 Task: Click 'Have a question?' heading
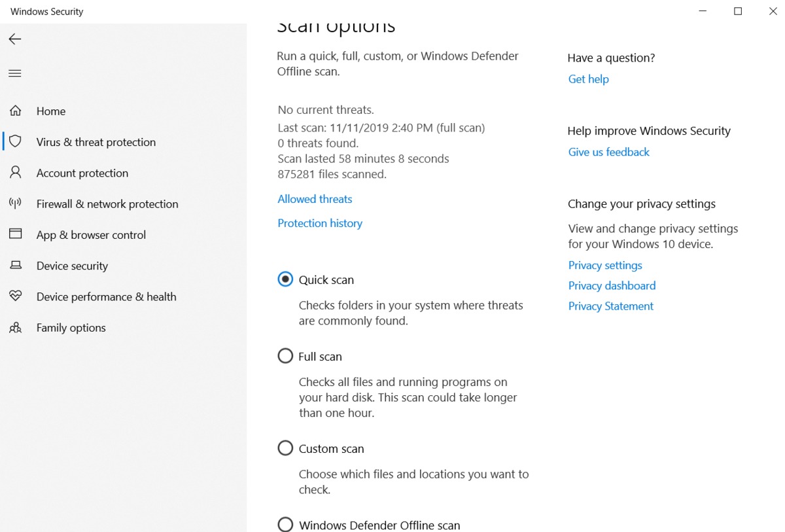pyautogui.click(x=611, y=58)
